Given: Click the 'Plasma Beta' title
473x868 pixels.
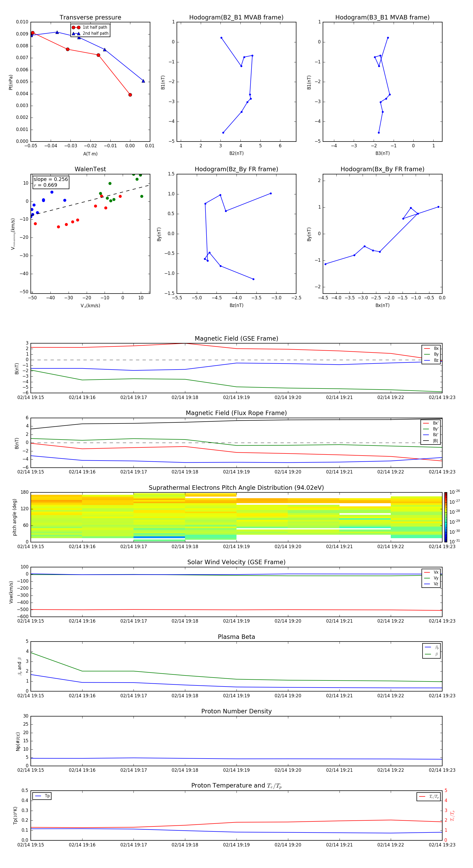Looking at the screenshot, I should coord(236,637).
